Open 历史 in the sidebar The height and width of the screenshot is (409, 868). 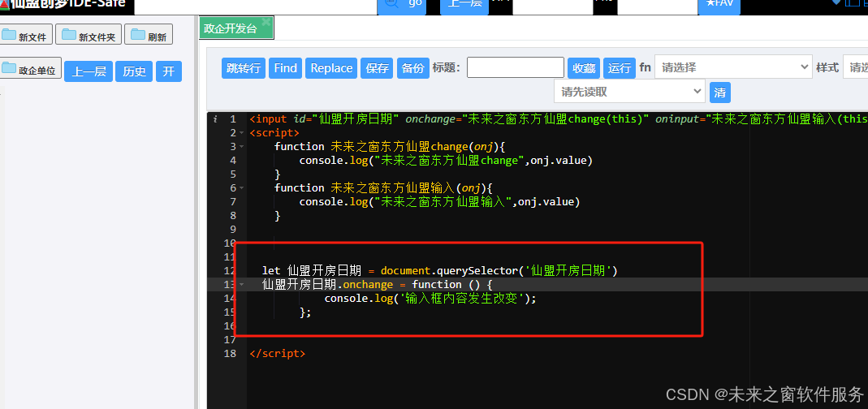point(134,71)
